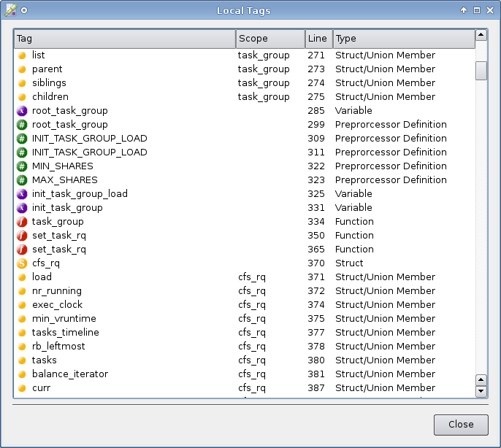Select the MAX_SHARES tag name

pos(64,179)
